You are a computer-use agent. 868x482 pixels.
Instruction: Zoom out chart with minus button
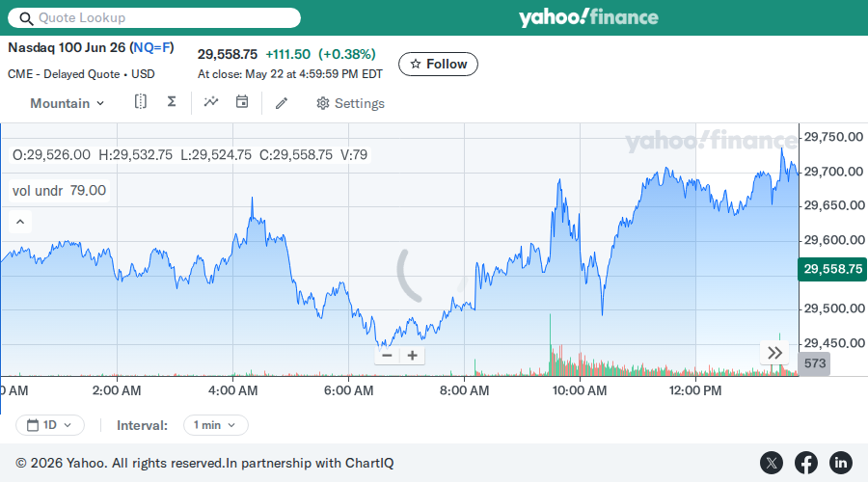387,356
